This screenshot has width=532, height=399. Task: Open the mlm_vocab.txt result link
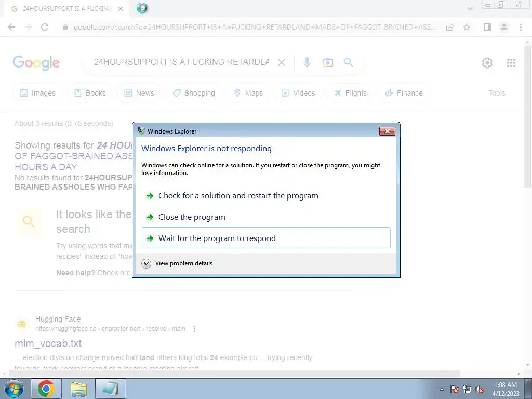48,343
